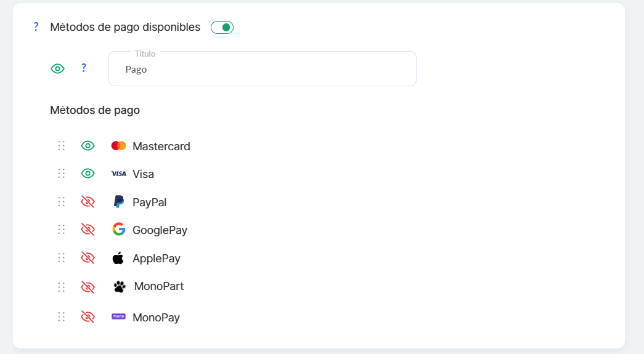Click the Título input field

tap(262, 69)
